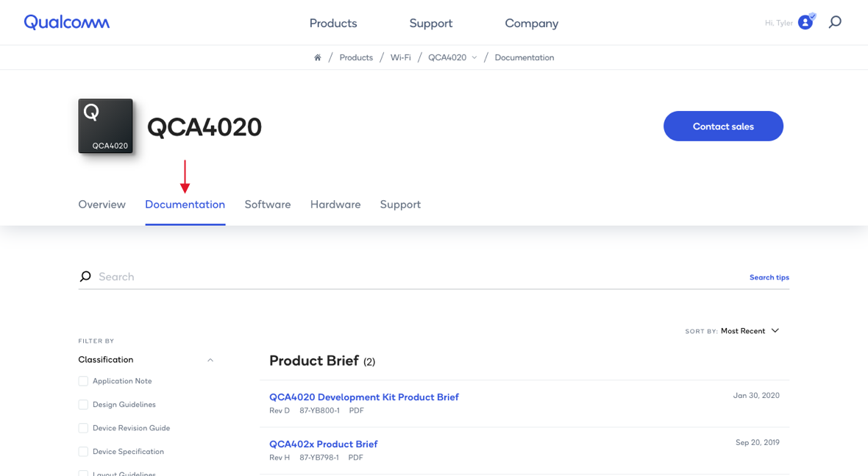The width and height of the screenshot is (868, 476).
Task: Click the magnifier inside the documentation search bar
Action: tap(85, 276)
